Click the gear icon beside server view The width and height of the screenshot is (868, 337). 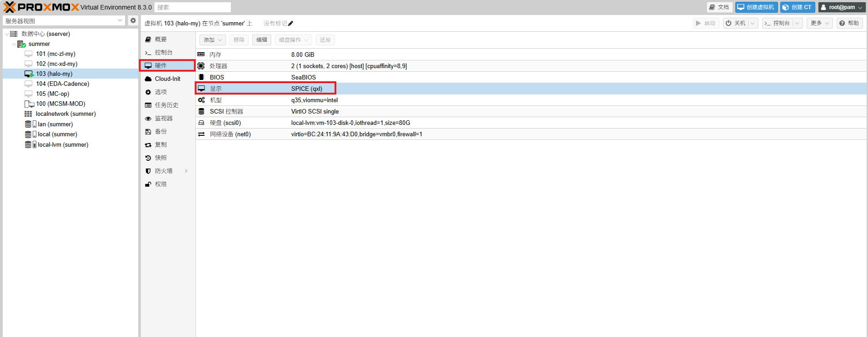(133, 20)
